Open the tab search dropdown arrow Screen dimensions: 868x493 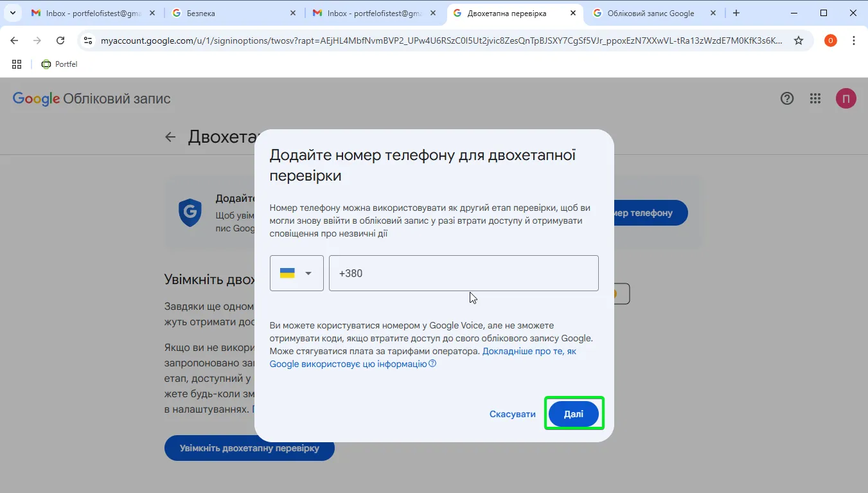pos(12,13)
